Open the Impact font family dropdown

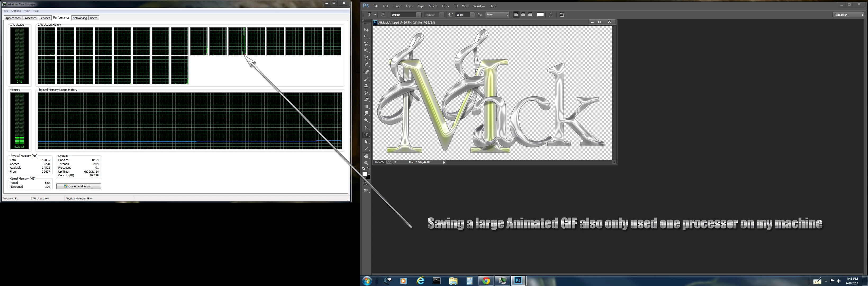coord(418,15)
